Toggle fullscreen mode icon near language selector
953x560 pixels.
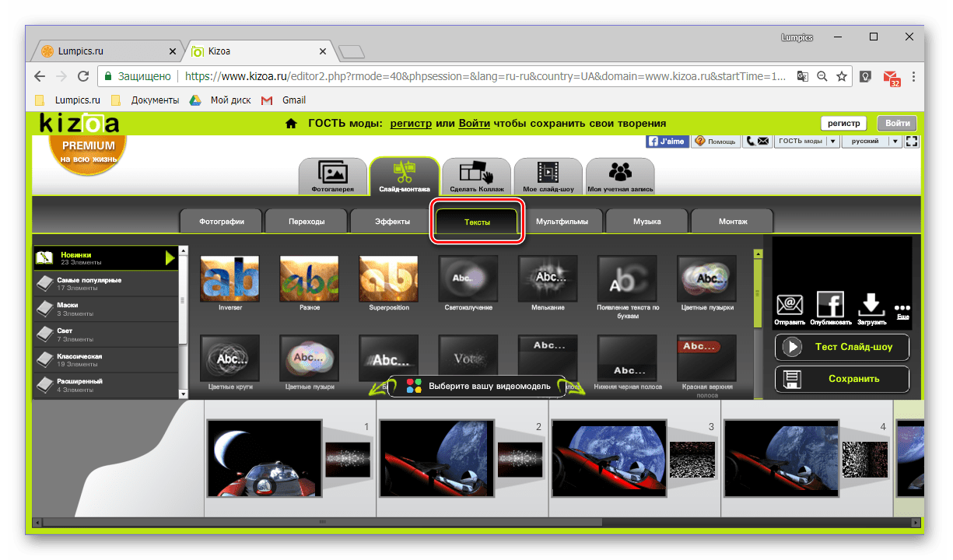point(913,142)
